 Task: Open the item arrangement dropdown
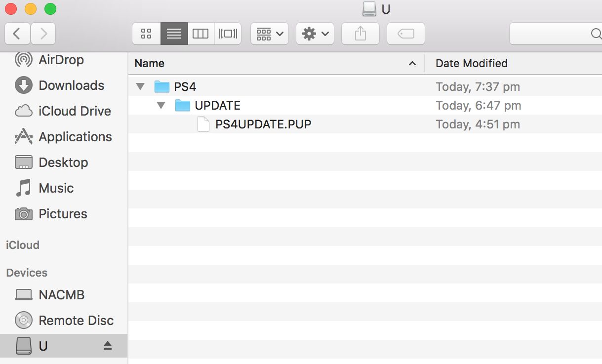(x=270, y=34)
